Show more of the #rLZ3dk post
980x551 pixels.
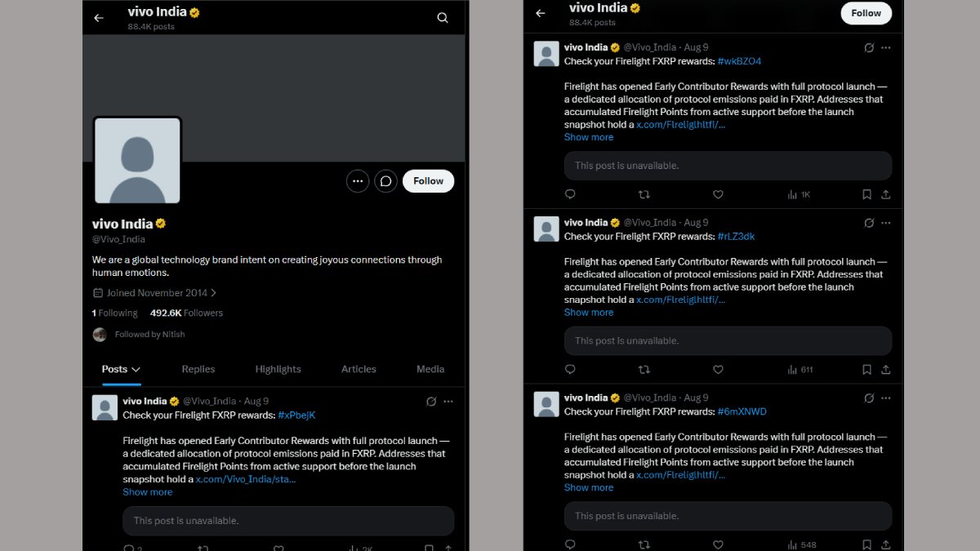(x=589, y=313)
